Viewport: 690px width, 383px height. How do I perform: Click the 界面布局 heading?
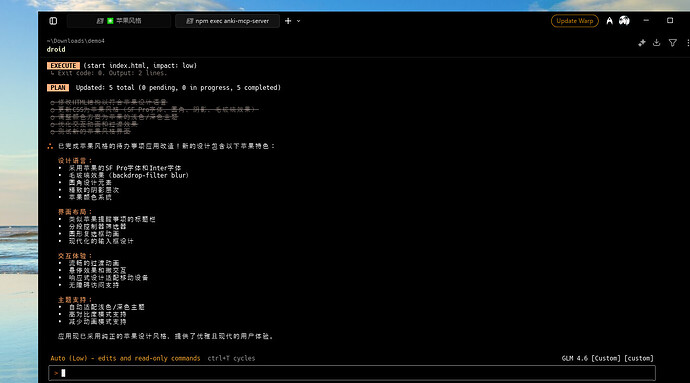click(75, 212)
